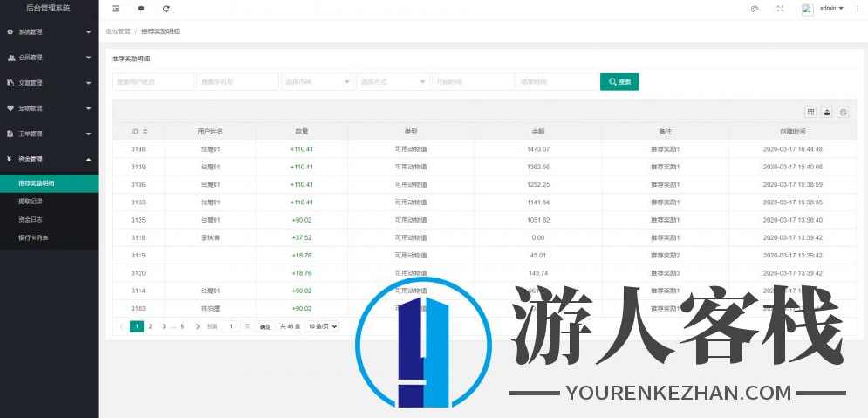The image size is (868, 418).
Task: Click the balance value 1141.84
Action: [x=538, y=202]
